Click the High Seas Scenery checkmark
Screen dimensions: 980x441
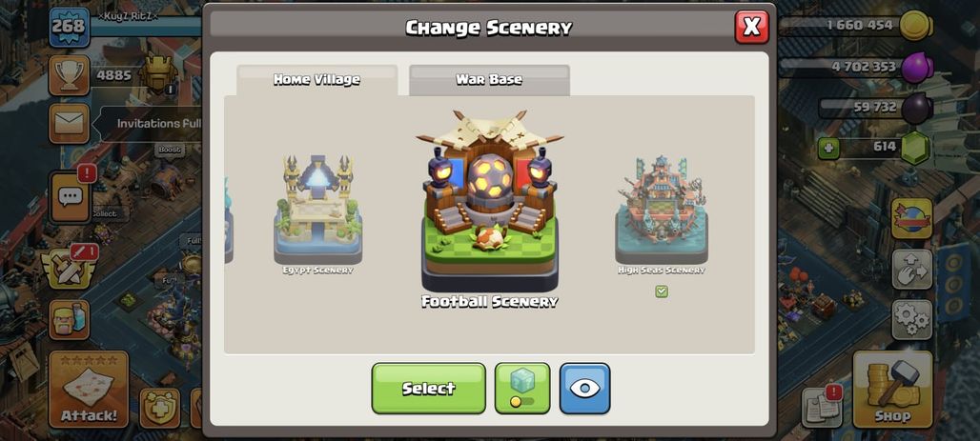click(662, 291)
